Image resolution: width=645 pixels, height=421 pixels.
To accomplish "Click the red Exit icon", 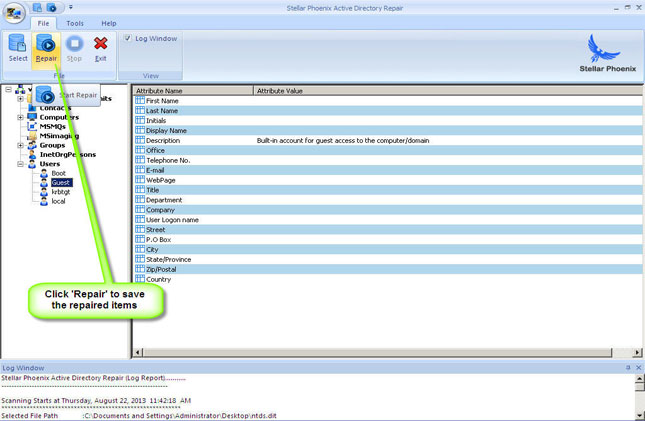I will [x=101, y=44].
